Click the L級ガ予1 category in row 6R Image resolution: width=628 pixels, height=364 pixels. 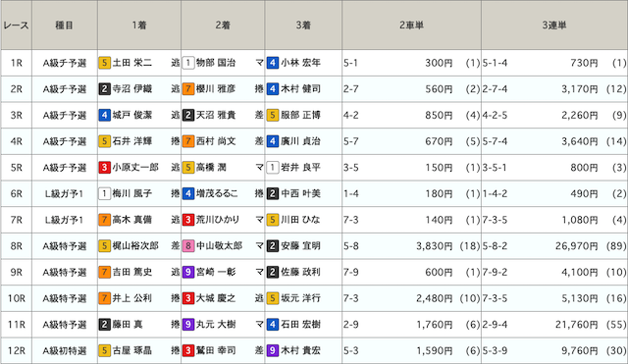[64, 194]
